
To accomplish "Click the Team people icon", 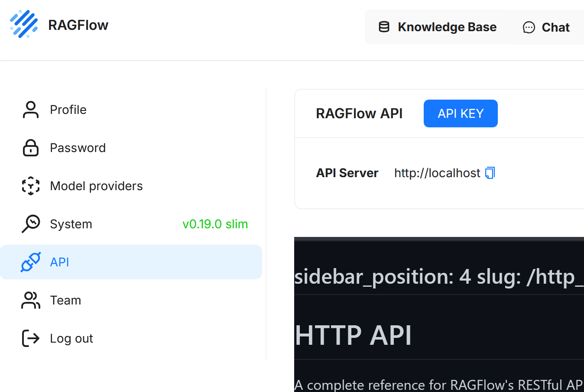I will pyautogui.click(x=30, y=300).
